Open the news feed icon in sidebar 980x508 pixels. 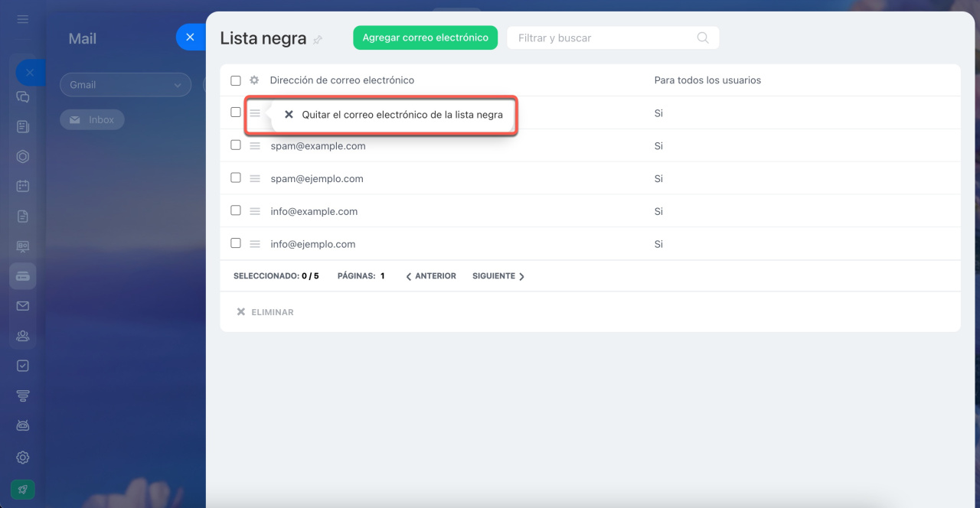[x=23, y=127]
